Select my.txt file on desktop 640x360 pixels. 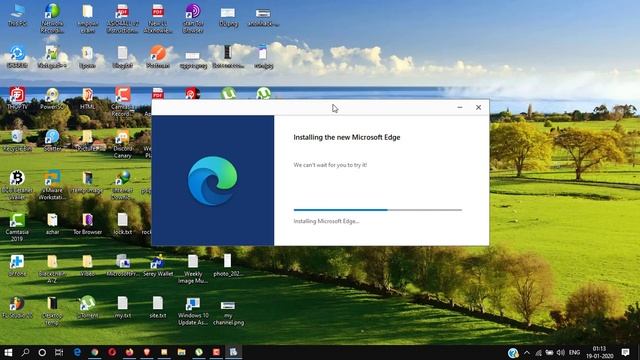coord(122,307)
